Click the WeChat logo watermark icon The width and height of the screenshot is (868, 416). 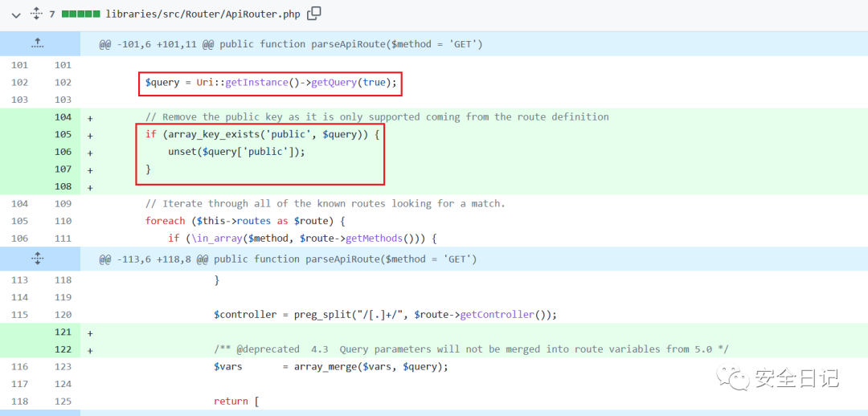point(734,377)
